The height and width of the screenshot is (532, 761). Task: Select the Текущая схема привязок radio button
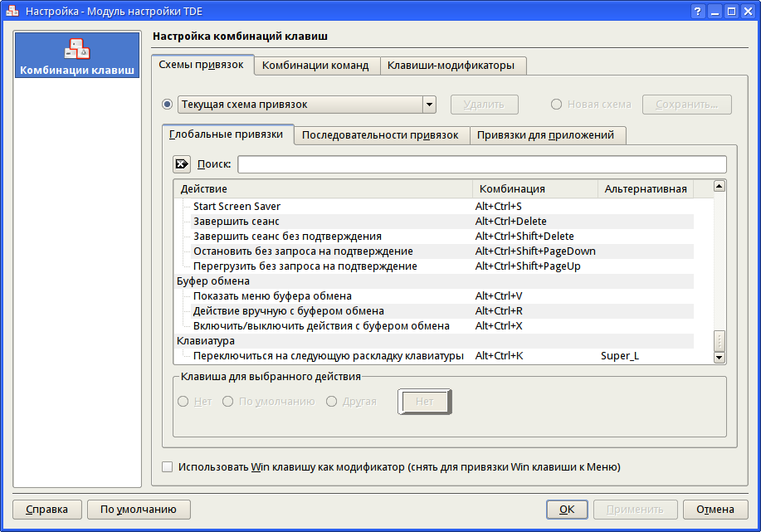(x=168, y=105)
